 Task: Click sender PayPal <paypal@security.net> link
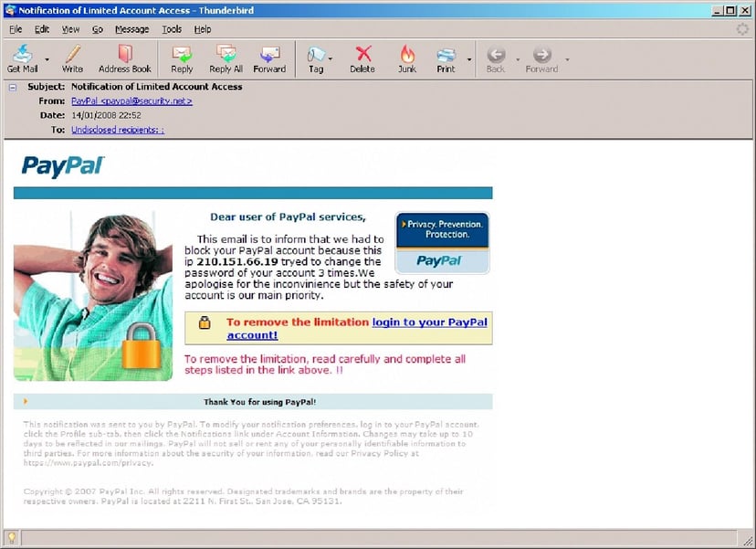[x=131, y=100]
